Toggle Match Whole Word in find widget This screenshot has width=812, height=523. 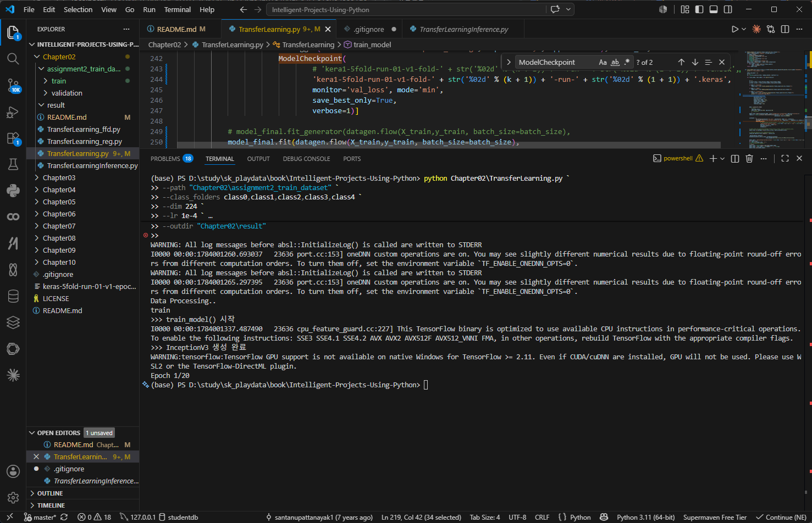(615, 62)
